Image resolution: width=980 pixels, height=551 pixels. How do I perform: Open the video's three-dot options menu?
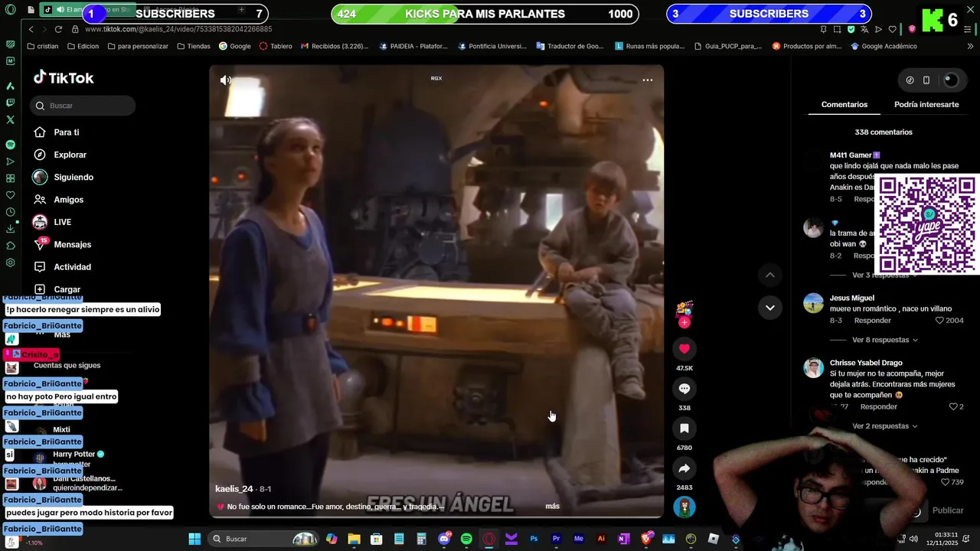point(647,80)
